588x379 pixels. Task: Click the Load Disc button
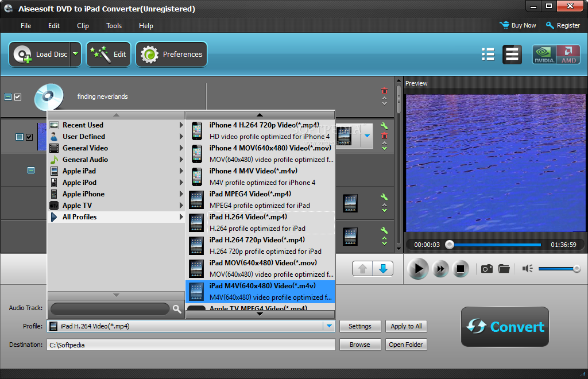click(40, 55)
